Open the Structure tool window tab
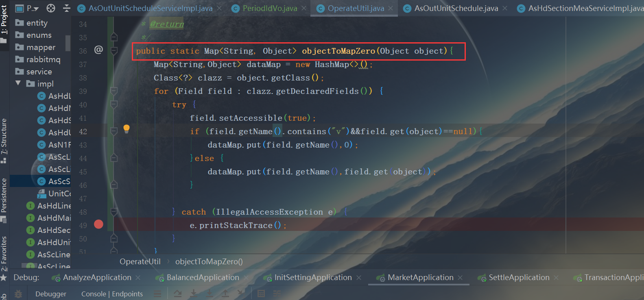Image resolution: width=644 pixels, height=300 pixels. pyautogui.click(x=4, y=140)
